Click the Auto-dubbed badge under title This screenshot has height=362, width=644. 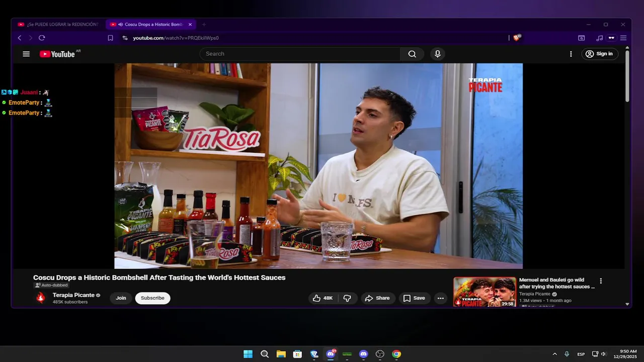coord(51,285)
